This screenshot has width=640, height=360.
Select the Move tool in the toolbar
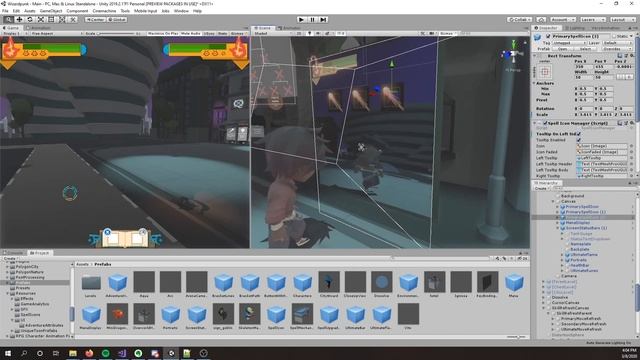(x=19, y=19)
